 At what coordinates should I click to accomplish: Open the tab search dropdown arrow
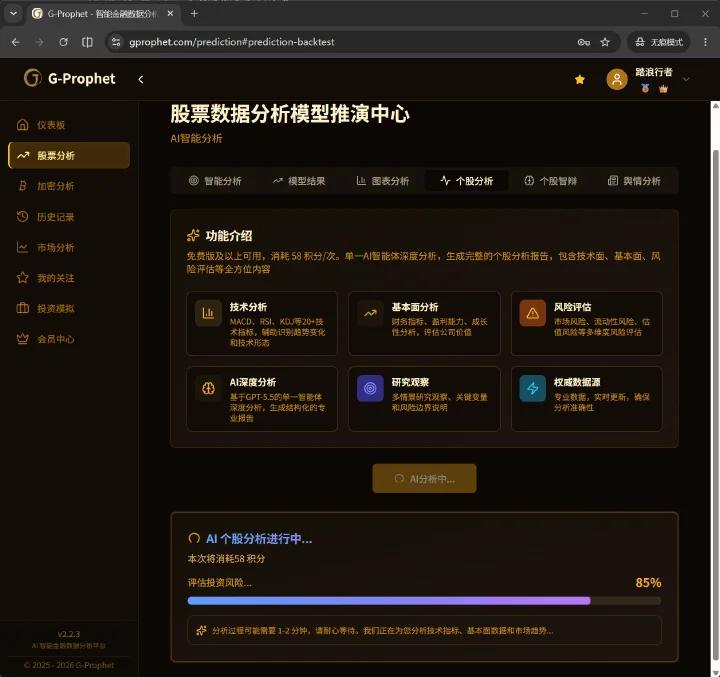point(13,13)
